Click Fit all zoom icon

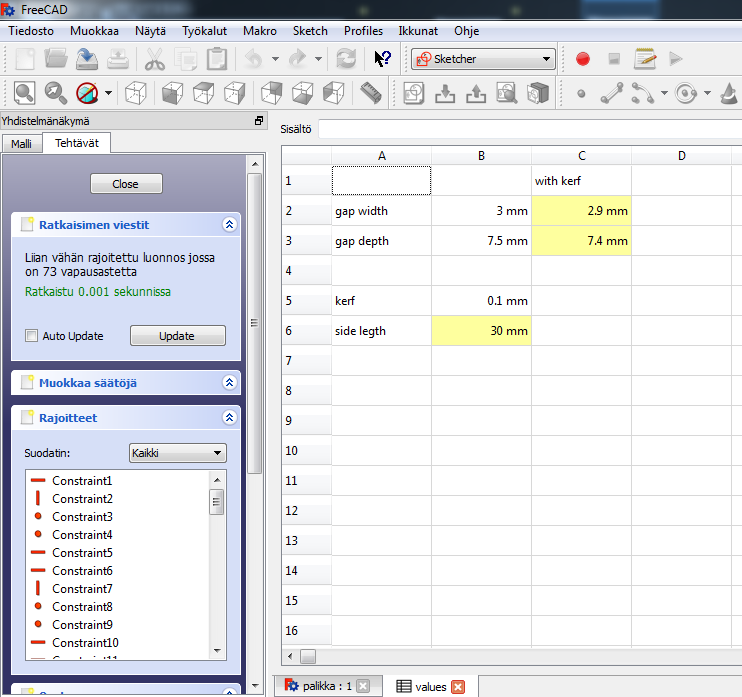tap(25, 93)
